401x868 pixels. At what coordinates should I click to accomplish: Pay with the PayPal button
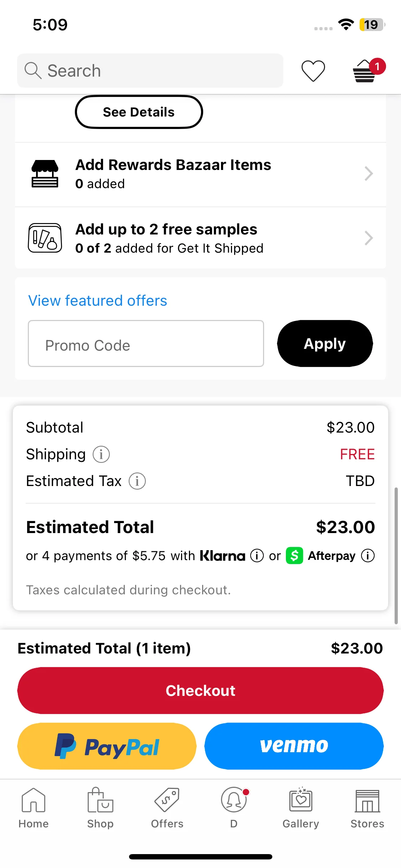107,746
